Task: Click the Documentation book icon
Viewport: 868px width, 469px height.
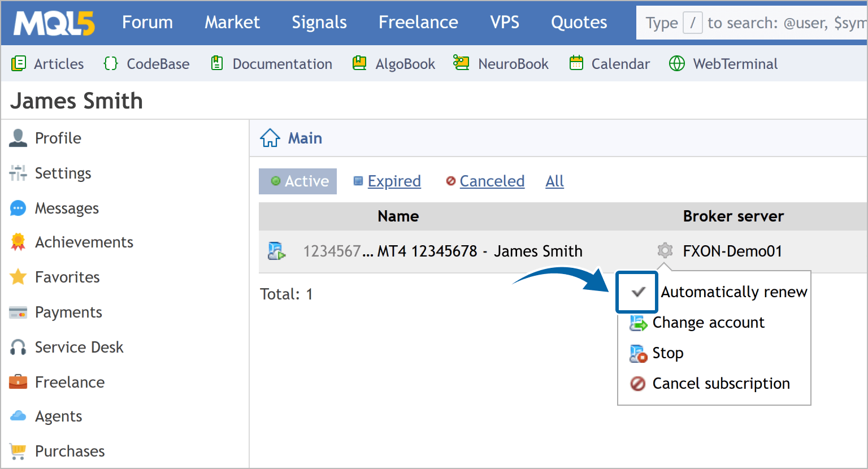Action: pos(217,63)
